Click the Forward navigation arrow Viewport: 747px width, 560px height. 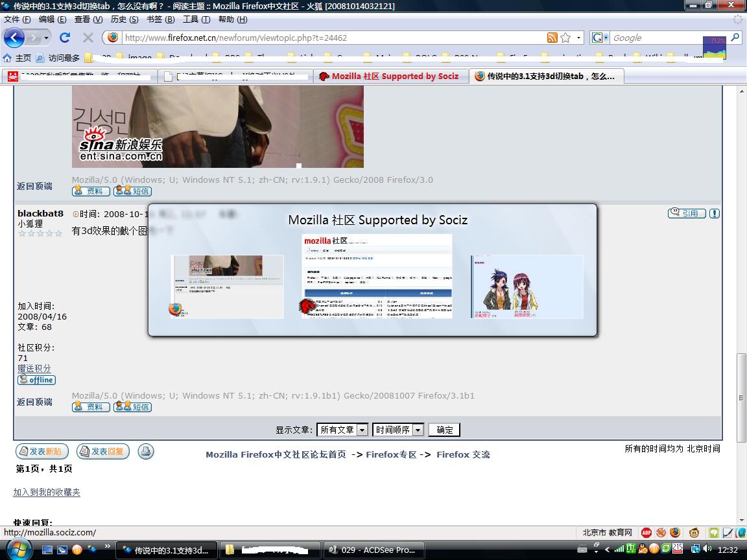click(x=33, y=38)
